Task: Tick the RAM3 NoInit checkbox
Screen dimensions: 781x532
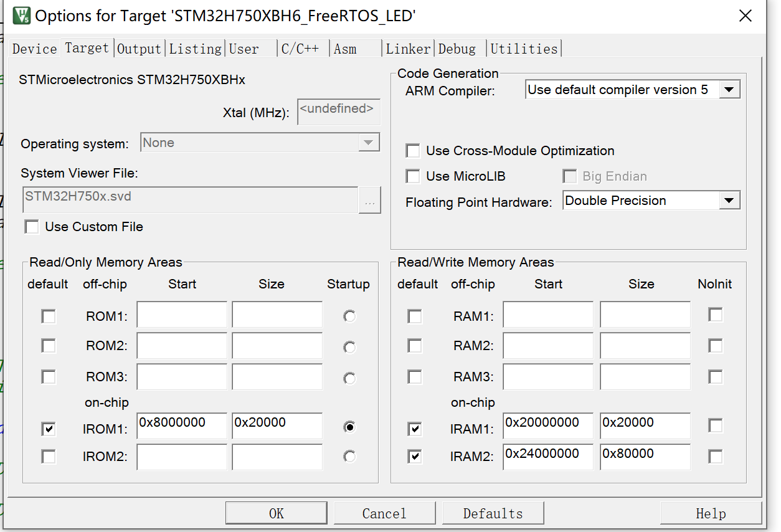Action: [x=716, y=377]
